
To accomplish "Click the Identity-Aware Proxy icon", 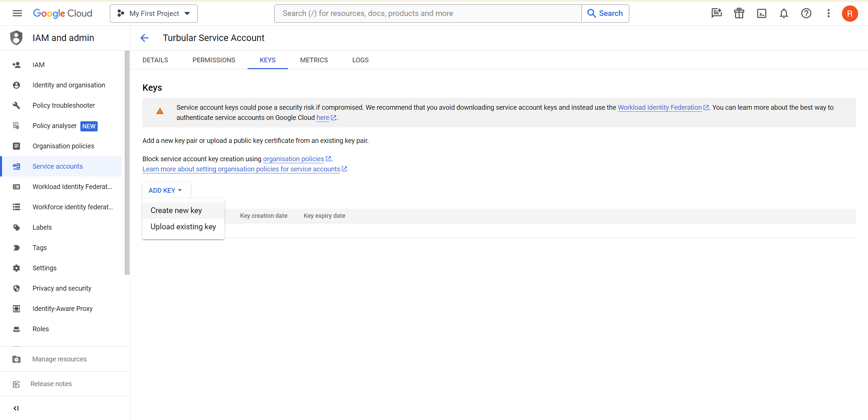I will point(16,308).
